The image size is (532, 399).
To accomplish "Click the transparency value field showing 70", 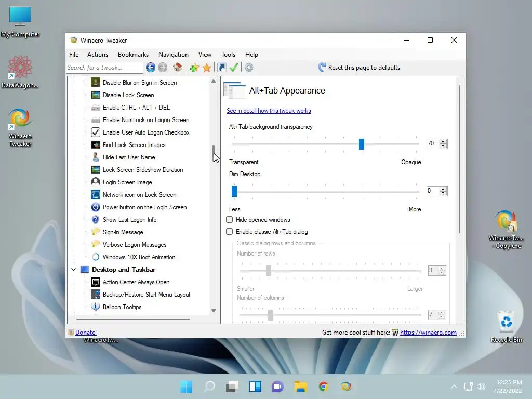I will [433, 143].
